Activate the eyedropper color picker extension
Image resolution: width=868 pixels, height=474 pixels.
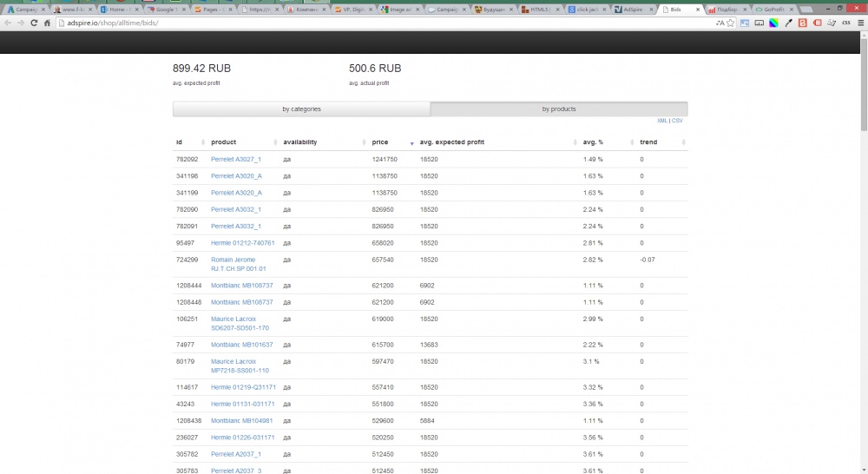[x=788, y=23]
